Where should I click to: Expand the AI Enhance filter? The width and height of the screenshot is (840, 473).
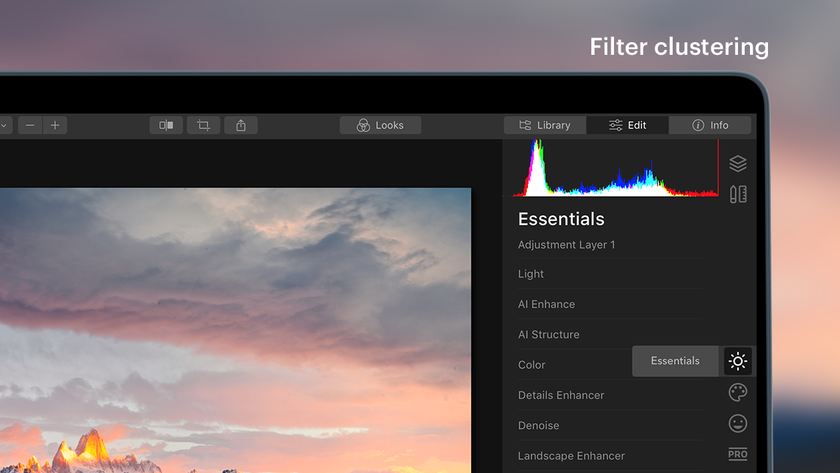[610, 304]
